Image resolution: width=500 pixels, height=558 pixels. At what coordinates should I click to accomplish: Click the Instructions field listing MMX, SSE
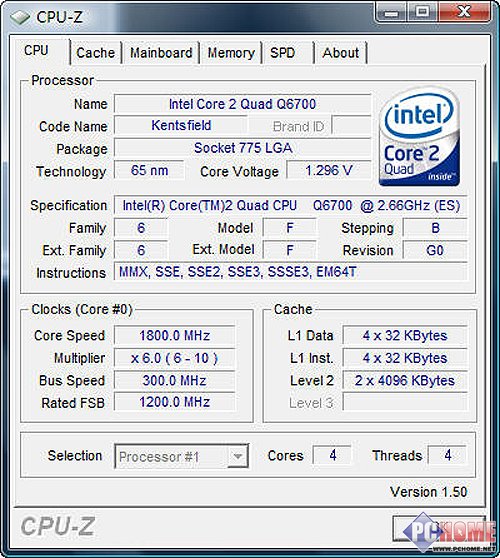290,272
